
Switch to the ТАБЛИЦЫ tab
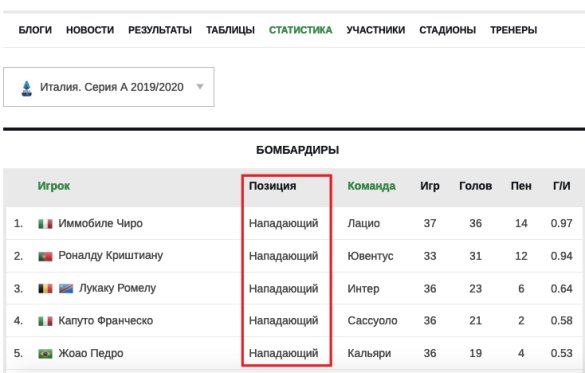230,30
